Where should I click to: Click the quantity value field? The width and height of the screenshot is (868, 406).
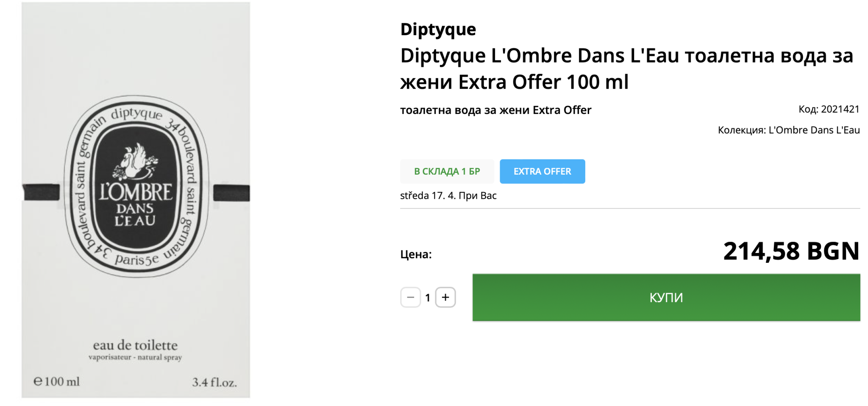(x=428, y=298)
